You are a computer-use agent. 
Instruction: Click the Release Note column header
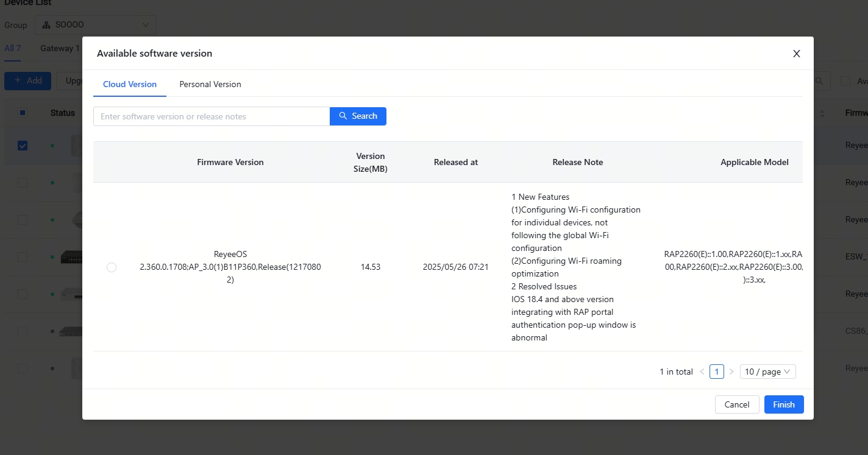pyautogui.click(x=578, y=163)
